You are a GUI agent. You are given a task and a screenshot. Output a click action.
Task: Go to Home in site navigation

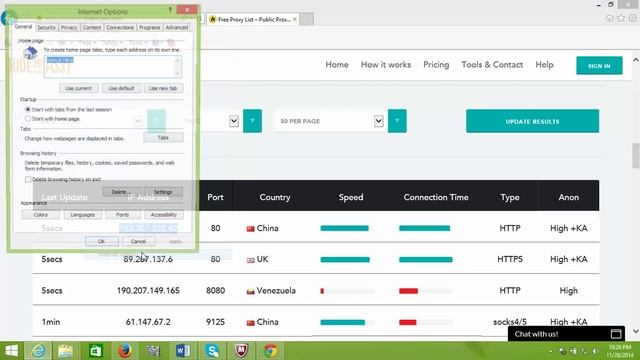coord(337,65)
